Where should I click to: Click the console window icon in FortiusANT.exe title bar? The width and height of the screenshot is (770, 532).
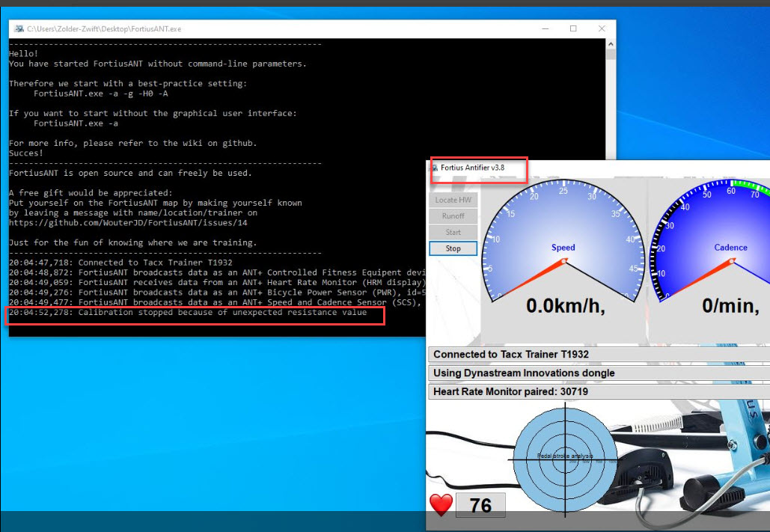tap(19, 29)
